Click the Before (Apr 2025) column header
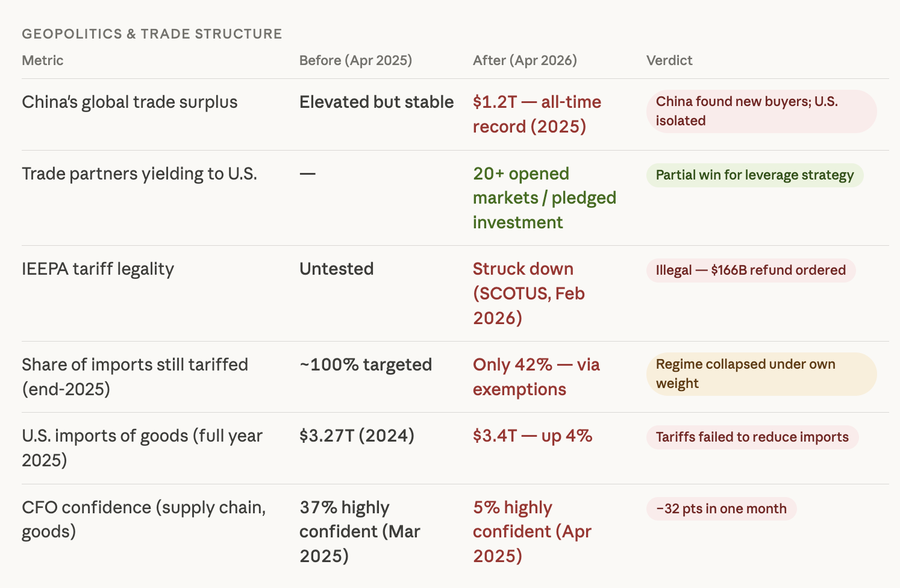 tap(355, 60)
